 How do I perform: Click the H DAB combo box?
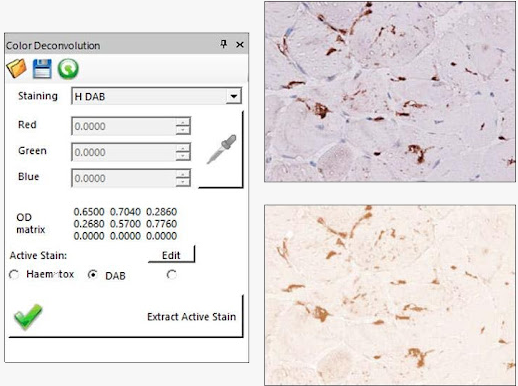pos(156,96)
